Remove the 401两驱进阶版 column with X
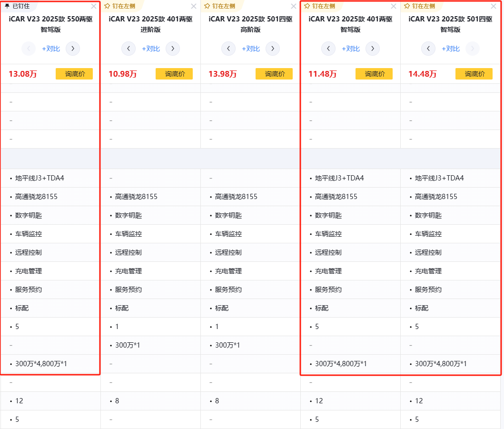The image size is (504, 429). (194, 6)
